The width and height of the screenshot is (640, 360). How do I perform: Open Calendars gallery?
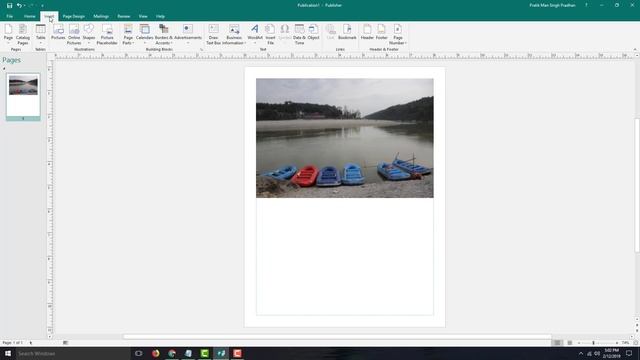coord(144,34)
